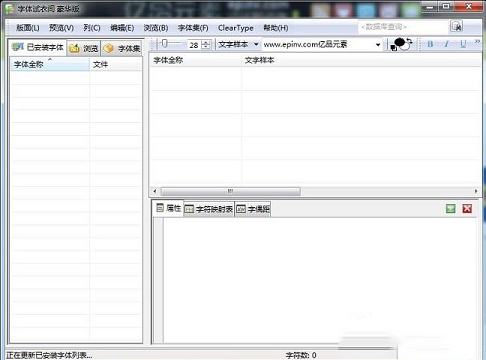Pick the black foreground color swatch
This screenshot has height=360, width=486.
click(x=399, y=42)
